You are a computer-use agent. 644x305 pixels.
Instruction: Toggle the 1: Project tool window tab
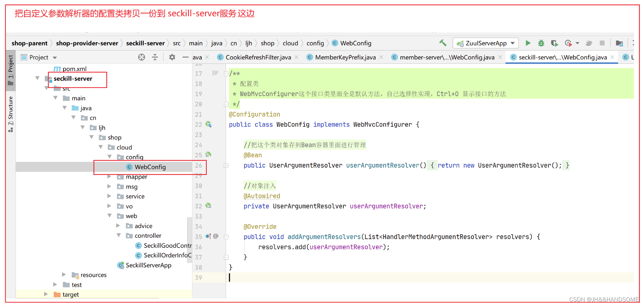11,70
